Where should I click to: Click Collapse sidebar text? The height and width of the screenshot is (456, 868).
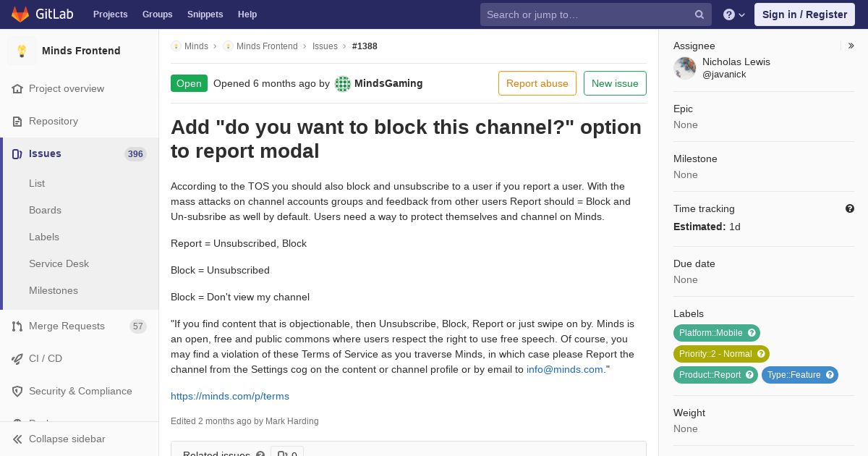pos(67,439)
